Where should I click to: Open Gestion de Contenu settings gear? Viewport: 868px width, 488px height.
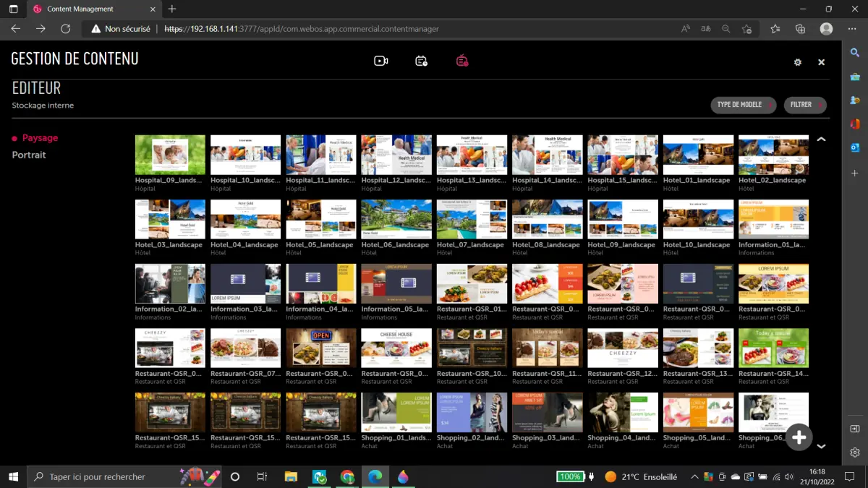tap(797, 62)
